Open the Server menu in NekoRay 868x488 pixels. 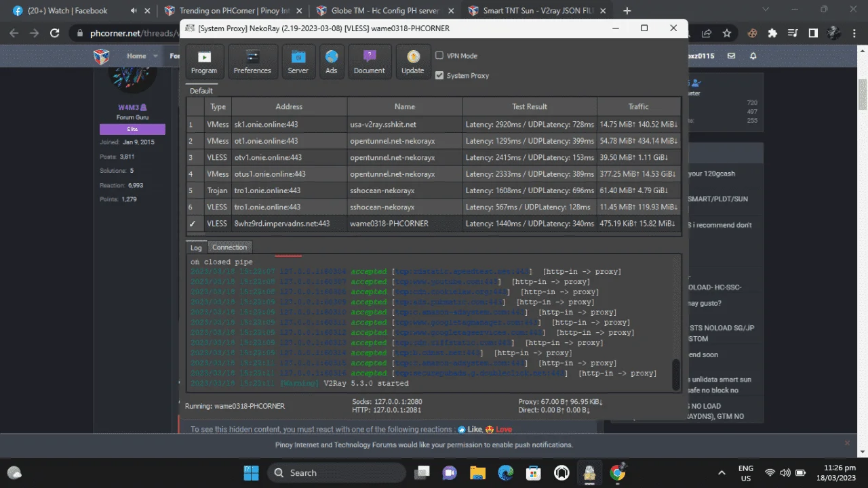point(298,62)
